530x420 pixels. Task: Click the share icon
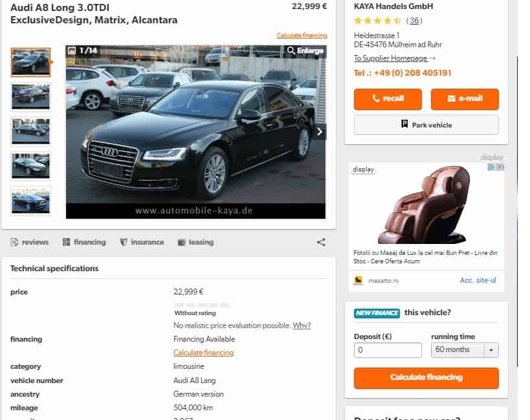click(x=321, y=241)
